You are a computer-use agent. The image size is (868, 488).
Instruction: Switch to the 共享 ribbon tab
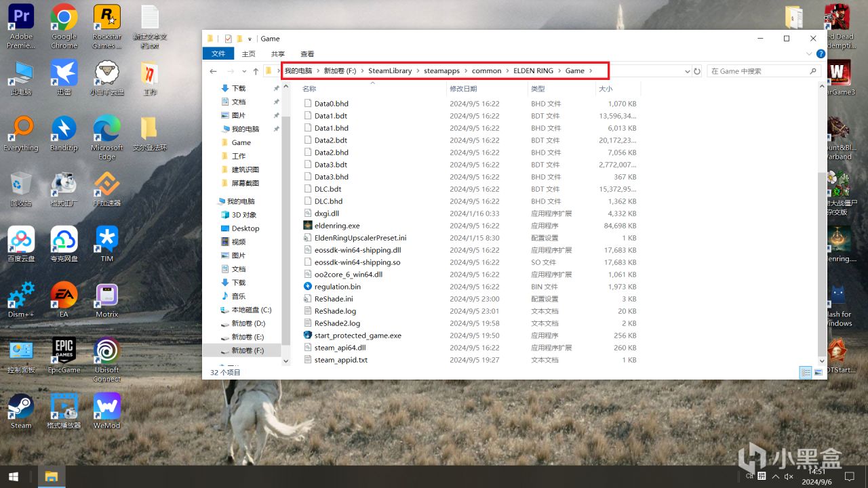278,54
